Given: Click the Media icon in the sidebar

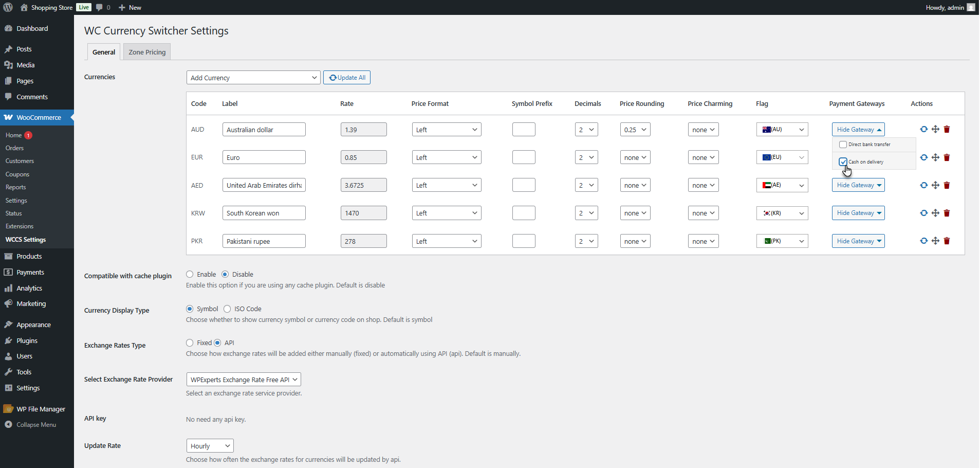Looking at the screenshot, I should [x=8, y=65].
